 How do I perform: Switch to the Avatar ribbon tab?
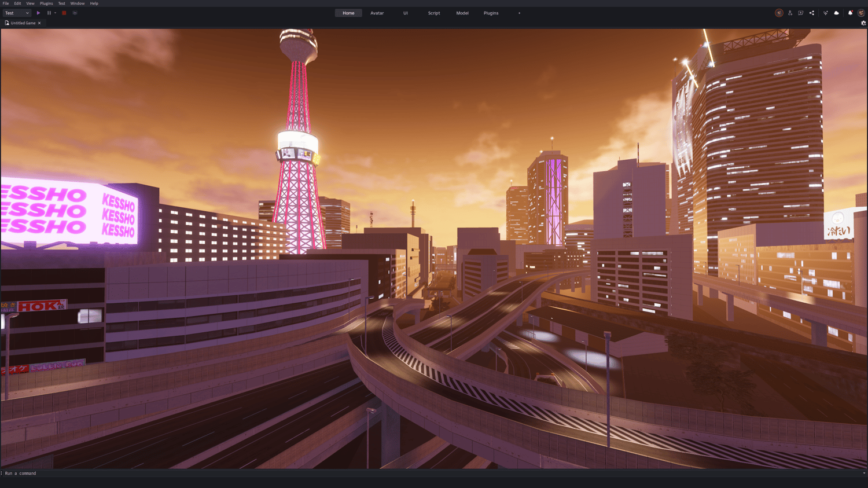377,13
